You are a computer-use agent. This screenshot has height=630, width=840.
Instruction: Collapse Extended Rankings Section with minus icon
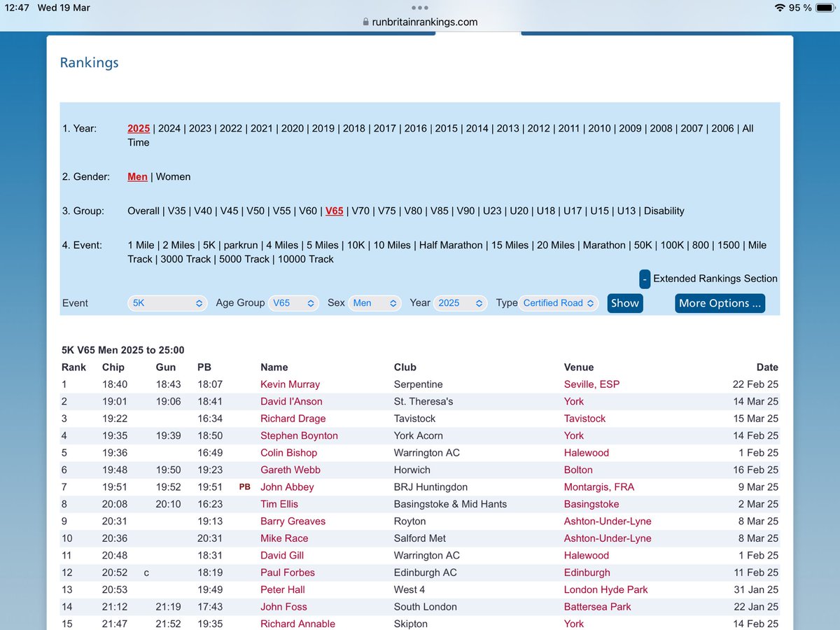645,279
